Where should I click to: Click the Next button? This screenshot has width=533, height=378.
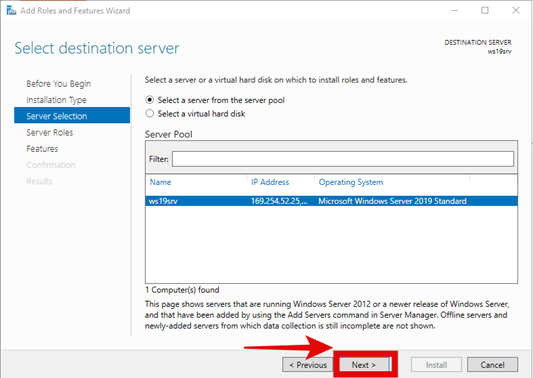(x=364, y=365)
